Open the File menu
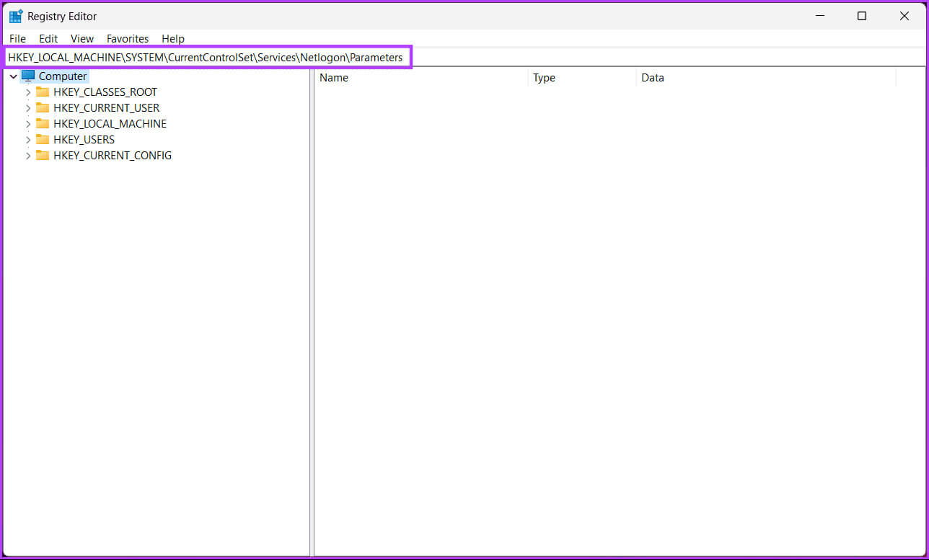 pos(17,39)
